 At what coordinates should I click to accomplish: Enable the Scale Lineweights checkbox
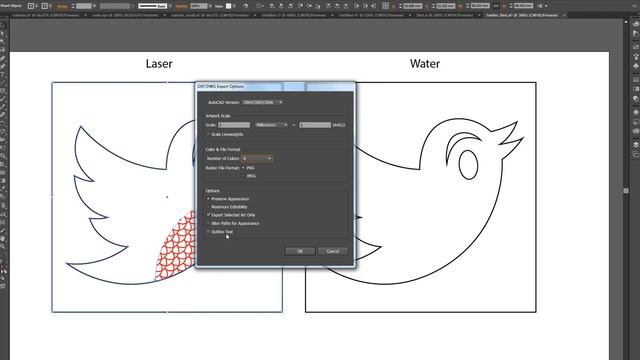tap(208, 134)
